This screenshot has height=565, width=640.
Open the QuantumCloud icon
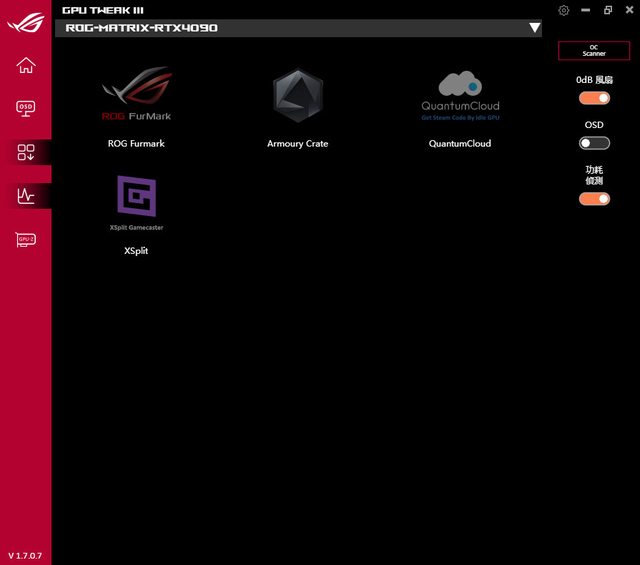pyautogui.click(x=460, y=96)
